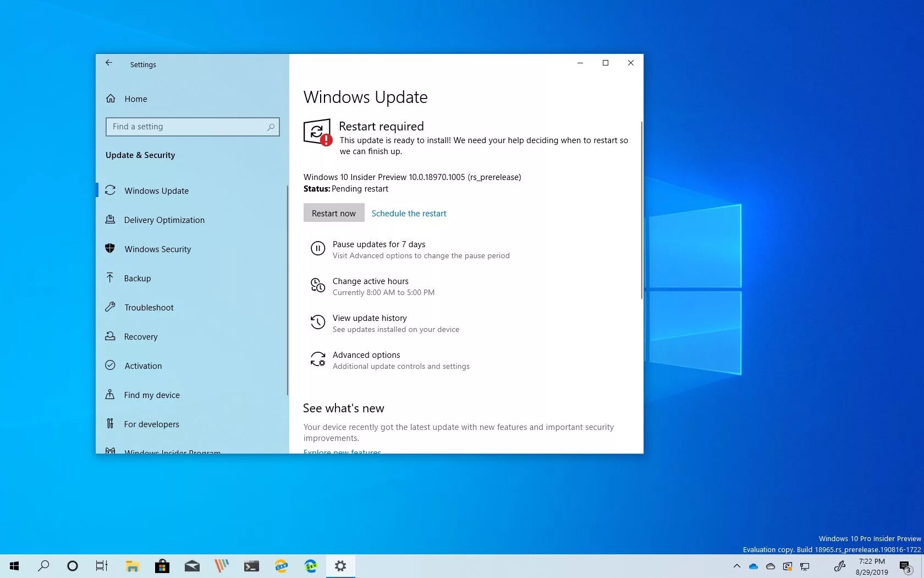Show hidden system tray icons

[x=737, y=566]
